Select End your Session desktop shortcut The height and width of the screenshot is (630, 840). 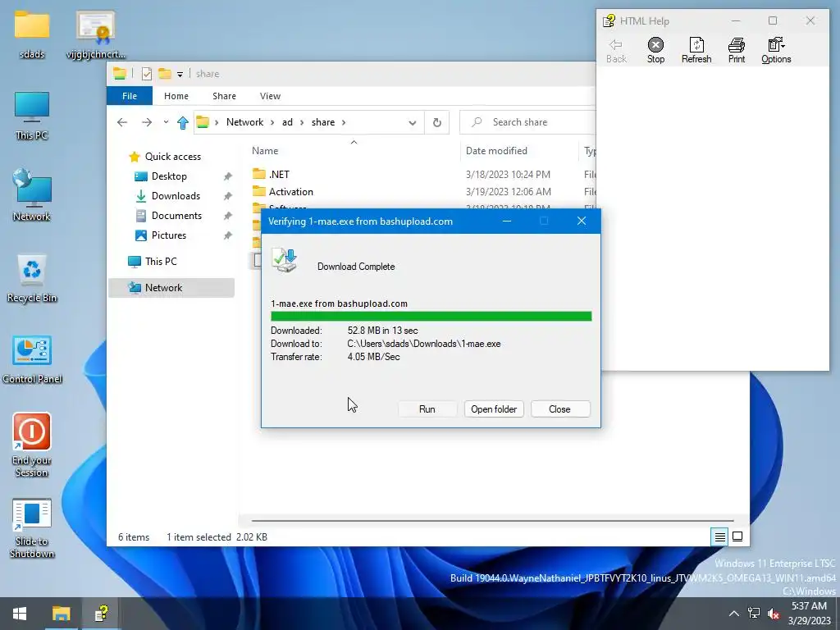(32, 445)
